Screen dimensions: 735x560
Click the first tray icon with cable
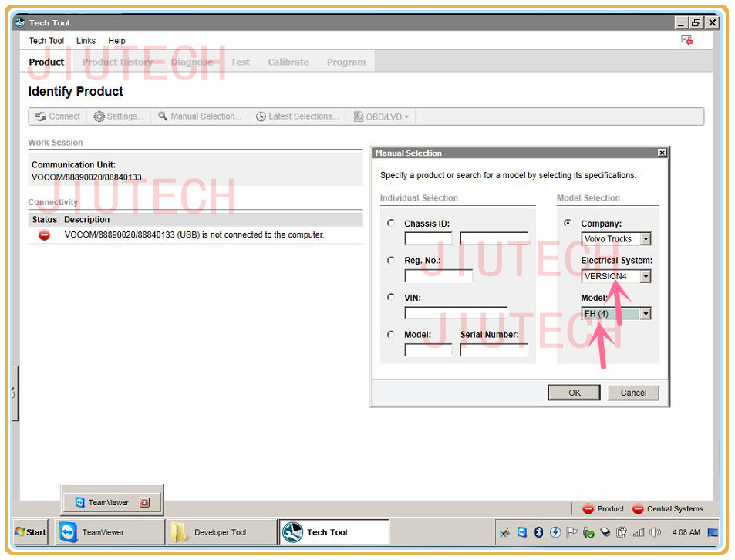pyautogui.click(x=505, y=533)
